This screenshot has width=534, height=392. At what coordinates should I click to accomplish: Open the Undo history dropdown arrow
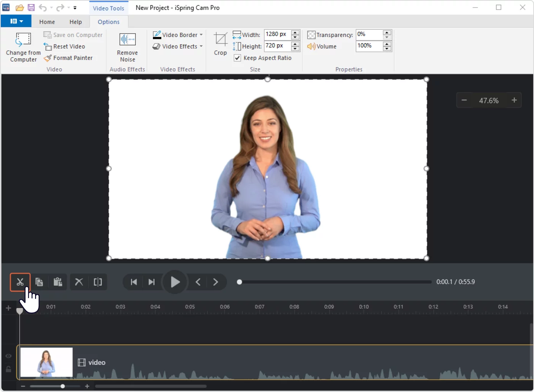coord(51,8)
